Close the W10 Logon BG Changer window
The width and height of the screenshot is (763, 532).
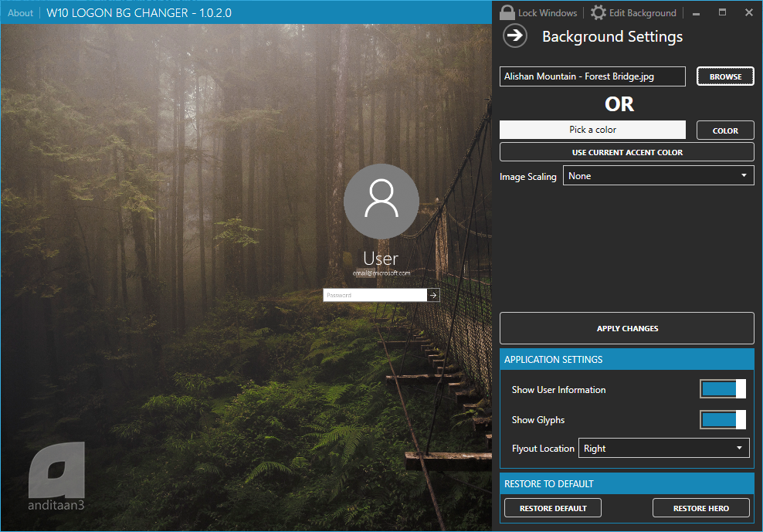749,12
